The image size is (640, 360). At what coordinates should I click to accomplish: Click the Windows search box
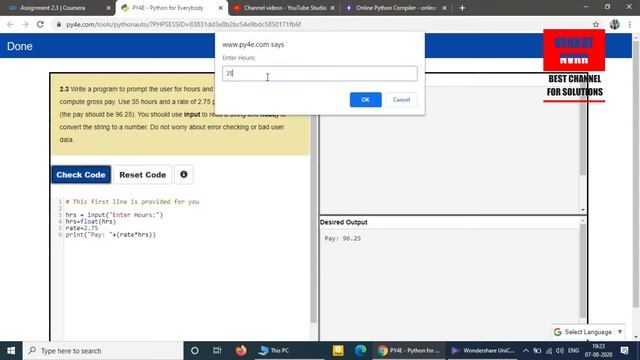(x=104, y=351)
